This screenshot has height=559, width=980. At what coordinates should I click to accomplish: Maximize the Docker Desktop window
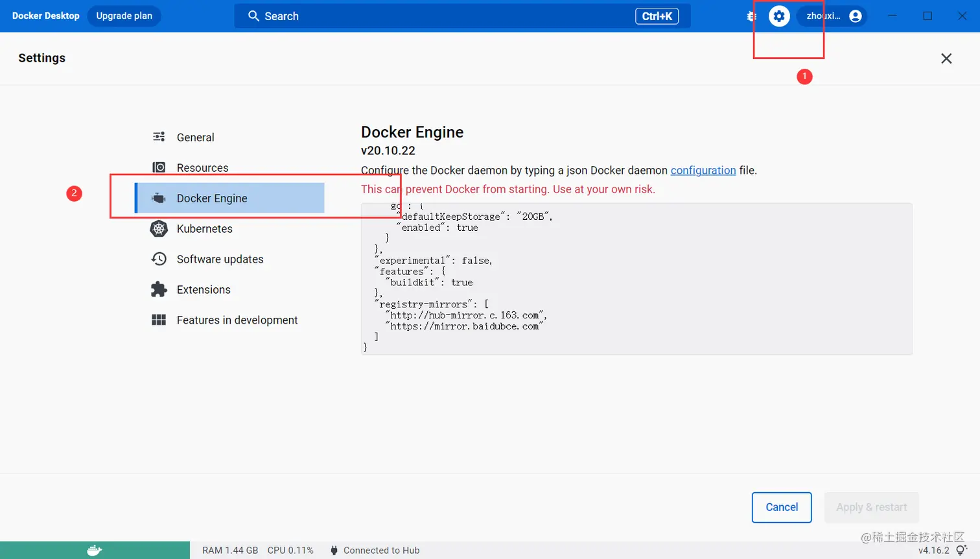point(927,16)
